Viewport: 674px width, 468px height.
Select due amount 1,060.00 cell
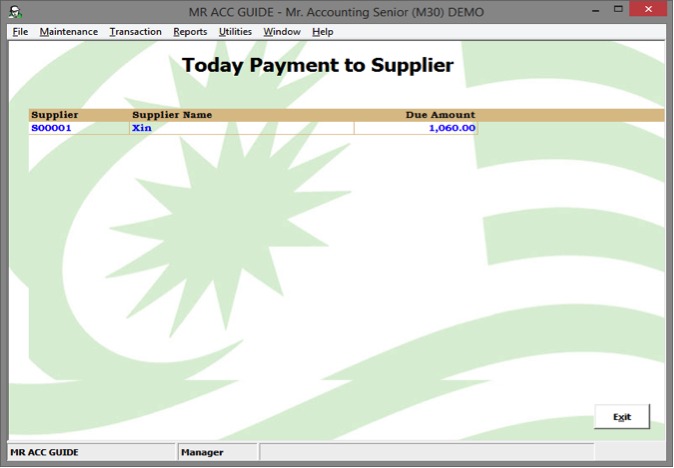point(416,128)
